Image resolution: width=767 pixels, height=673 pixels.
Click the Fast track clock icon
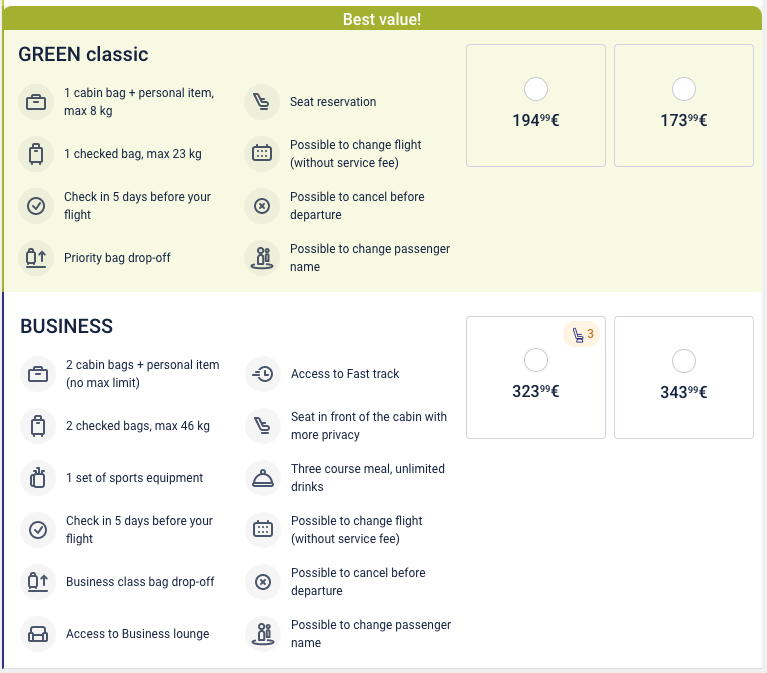(263, 374)
